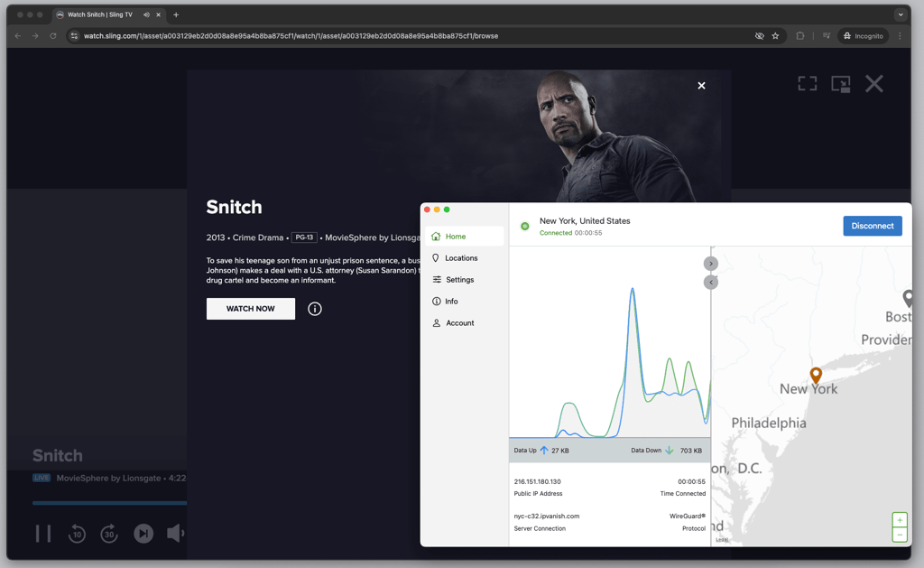This screenshot has width=924, height=568.
Task: Click green connection status indicator
Action: click(x=524, y=226)
